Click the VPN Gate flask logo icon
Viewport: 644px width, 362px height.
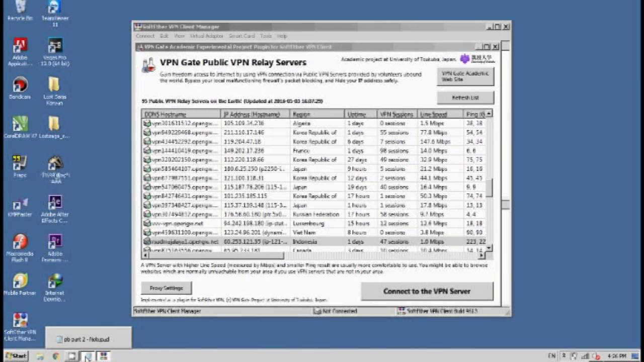pos(148,65)
